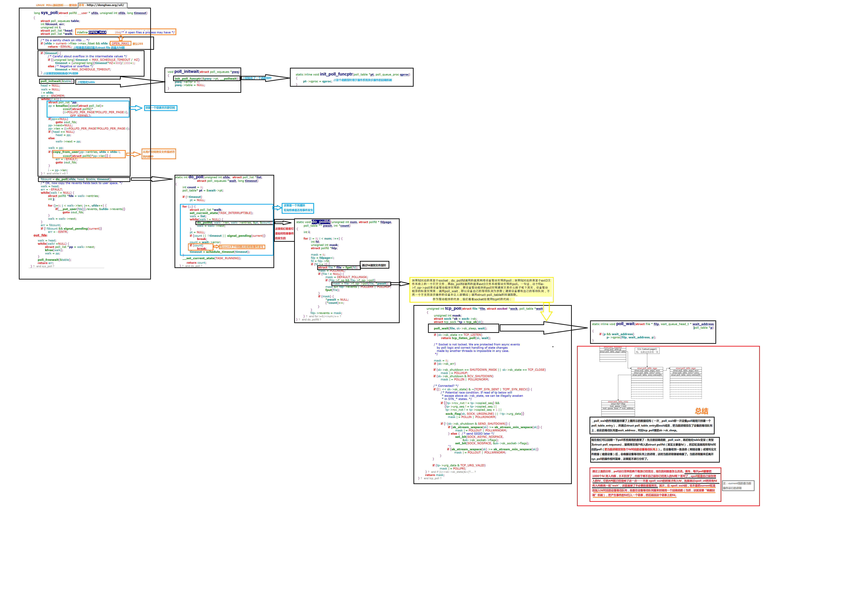
Task: Click the tcp_poll function name
Action: [453, 308]
